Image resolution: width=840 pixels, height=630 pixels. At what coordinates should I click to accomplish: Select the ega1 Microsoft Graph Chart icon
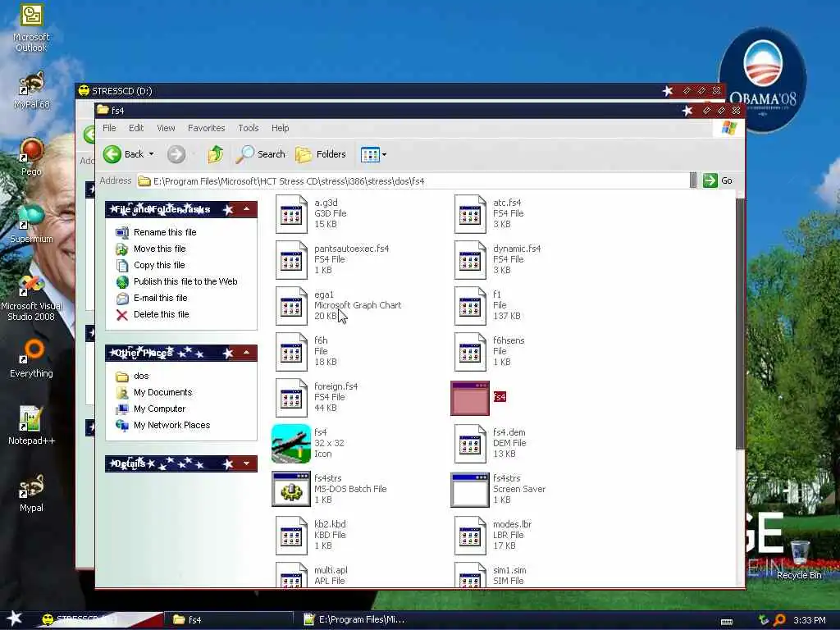click(291, 306)
